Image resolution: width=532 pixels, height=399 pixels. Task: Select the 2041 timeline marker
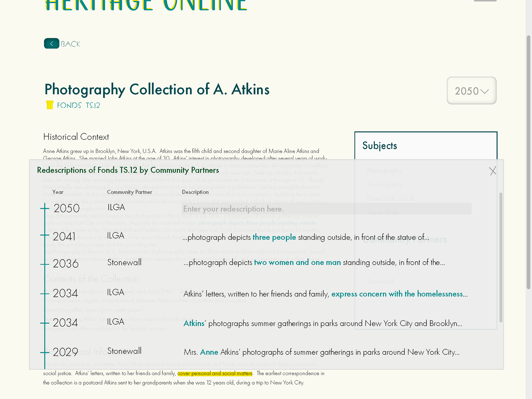(x=45, y=235)
